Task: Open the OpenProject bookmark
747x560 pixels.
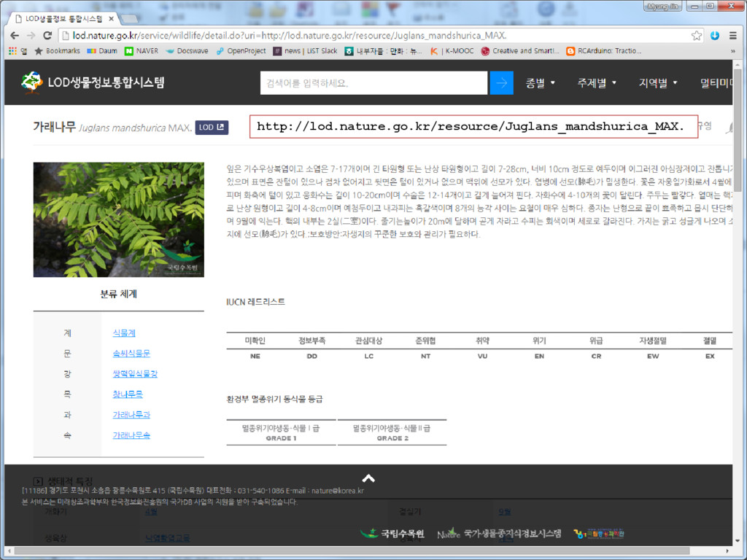Action: point(241,50)
